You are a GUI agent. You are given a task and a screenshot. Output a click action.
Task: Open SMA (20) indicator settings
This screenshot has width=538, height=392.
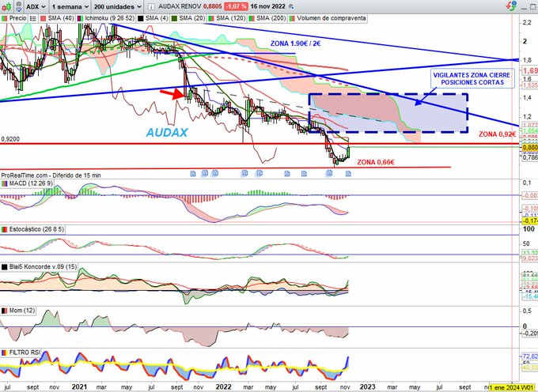coord(191,18)
